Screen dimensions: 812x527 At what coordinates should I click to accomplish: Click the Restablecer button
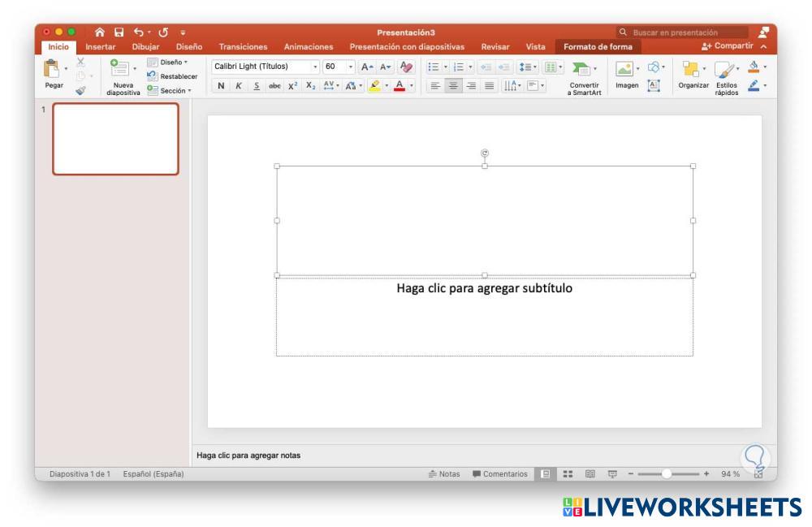(171, 76)
